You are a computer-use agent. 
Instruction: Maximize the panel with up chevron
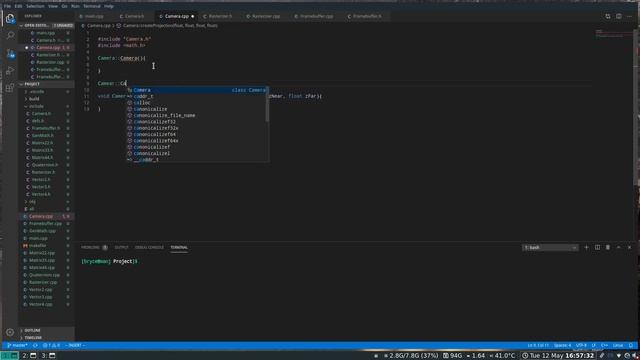618,247
